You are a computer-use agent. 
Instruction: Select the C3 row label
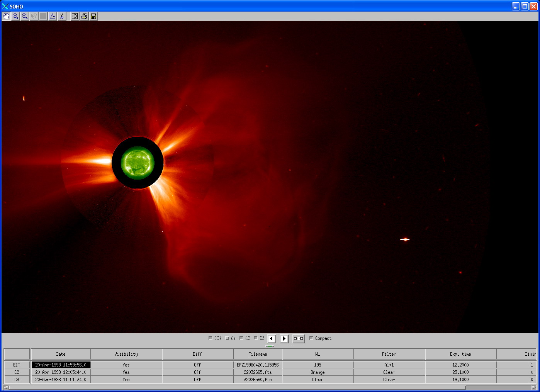17,380
